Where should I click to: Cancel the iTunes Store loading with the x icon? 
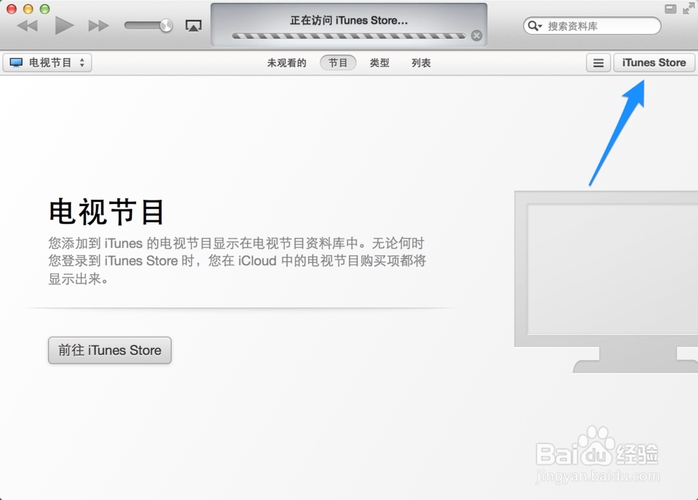[476, 36]
